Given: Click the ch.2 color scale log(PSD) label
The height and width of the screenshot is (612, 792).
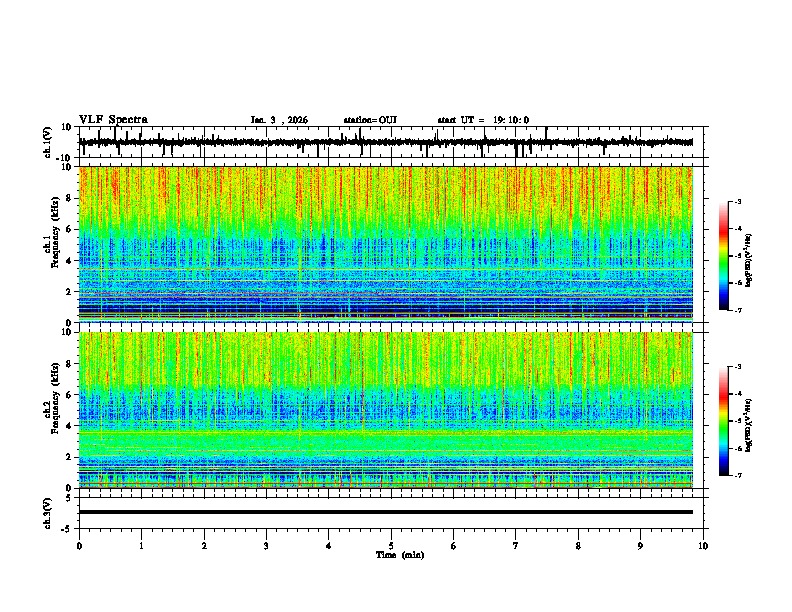Looking at the screenshot, I should (x=749, y=425).
